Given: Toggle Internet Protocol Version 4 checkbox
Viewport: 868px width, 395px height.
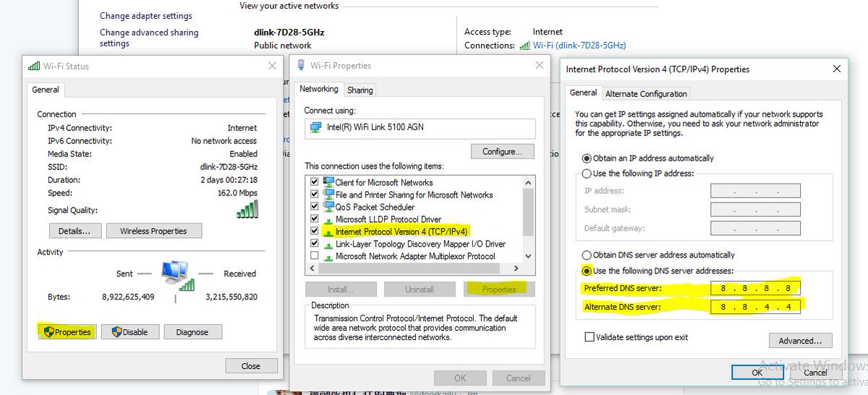Looking at the screenshot, I should tap(314, 232).
